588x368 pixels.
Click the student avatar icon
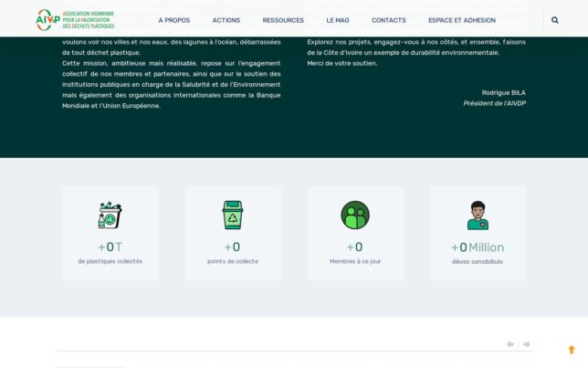click(x=478, y=216)
